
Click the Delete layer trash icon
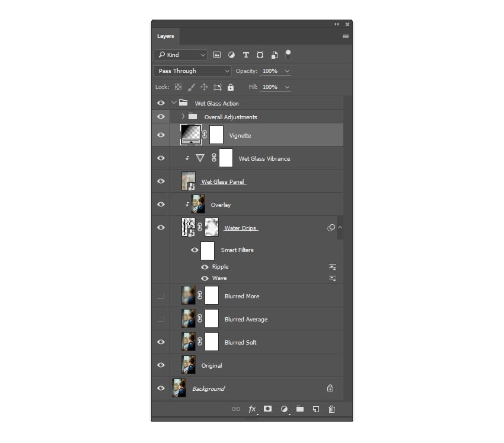[x=331, y=409]
